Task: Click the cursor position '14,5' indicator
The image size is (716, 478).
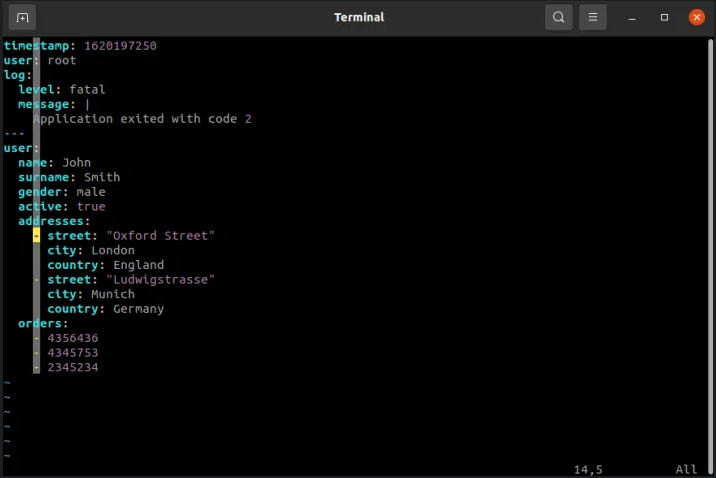Action: (588, 469)
